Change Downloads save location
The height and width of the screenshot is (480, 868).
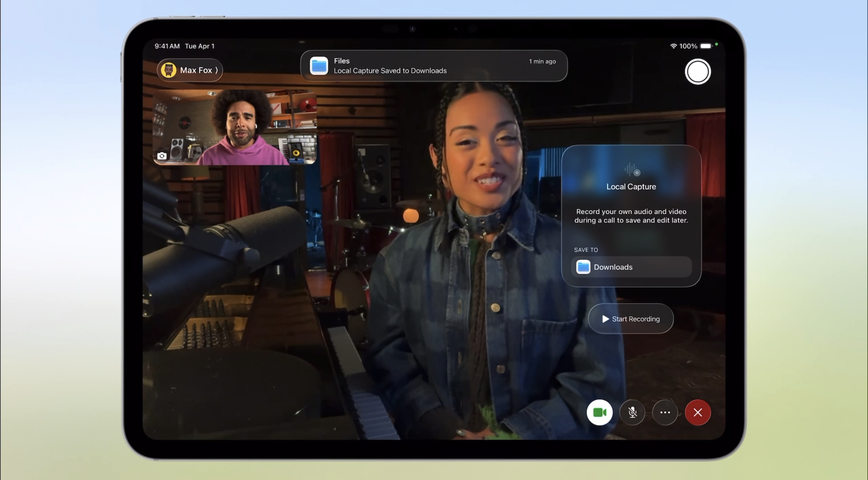coord(631,267)
